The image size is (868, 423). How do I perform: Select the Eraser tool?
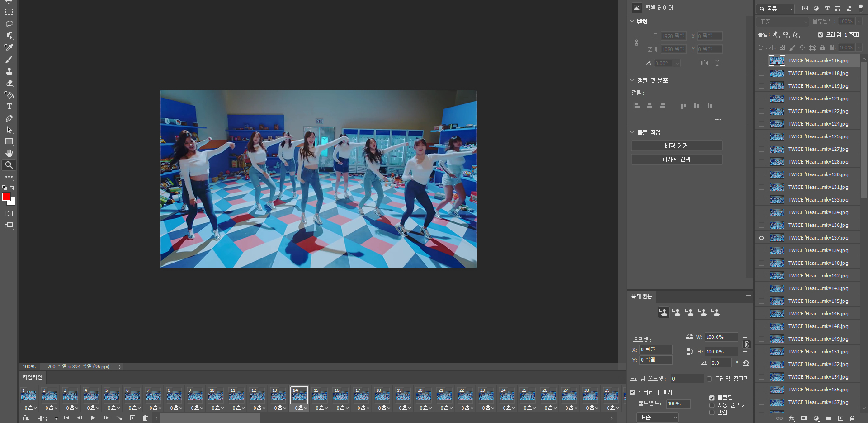tap(9, 83)
